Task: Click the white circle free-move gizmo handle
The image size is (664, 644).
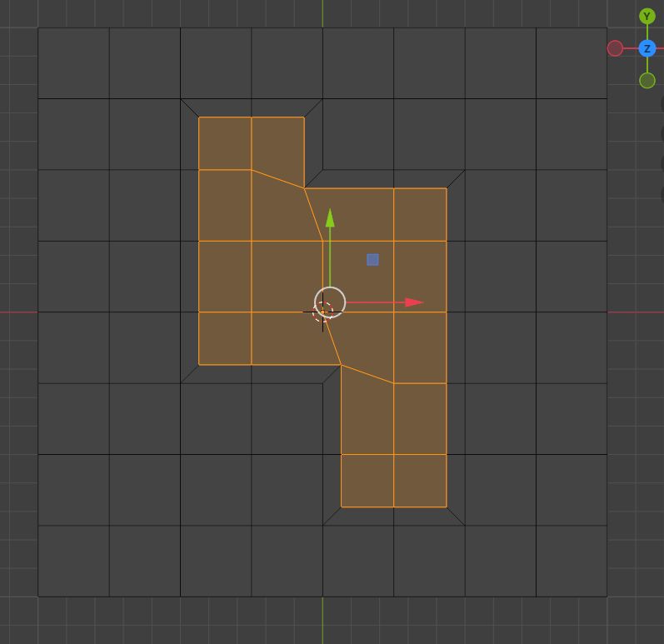Action: (330, 302)
